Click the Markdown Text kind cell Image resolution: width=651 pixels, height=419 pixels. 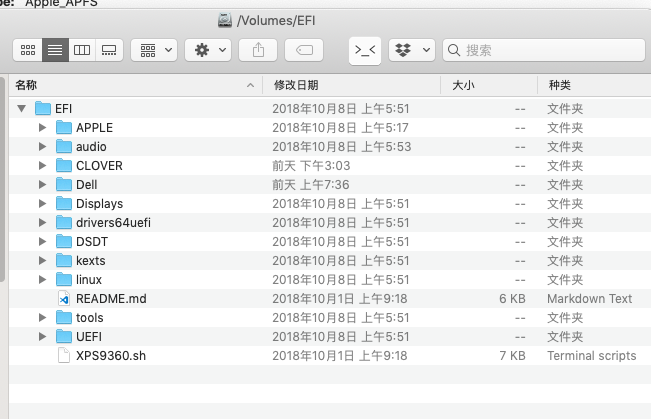point(590,299)
